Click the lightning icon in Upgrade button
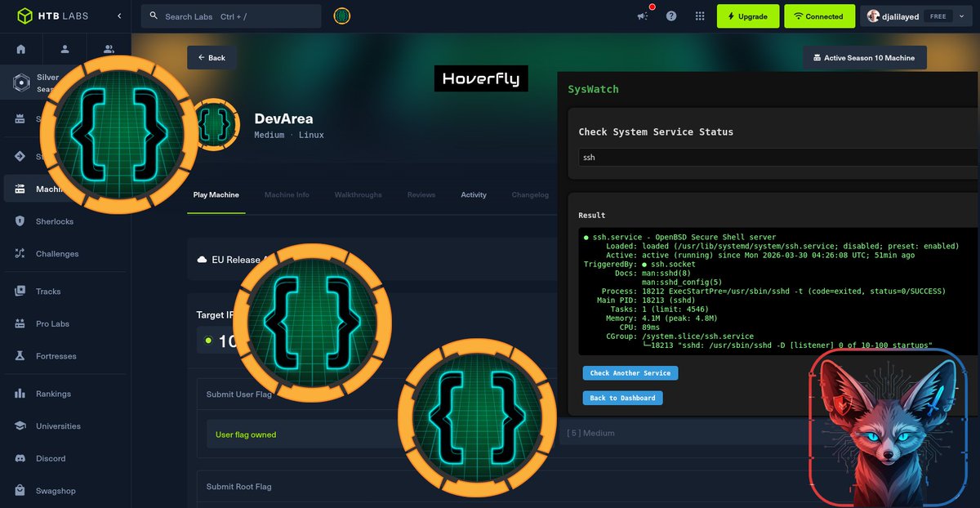980x508 pixels. pos(732,16)
